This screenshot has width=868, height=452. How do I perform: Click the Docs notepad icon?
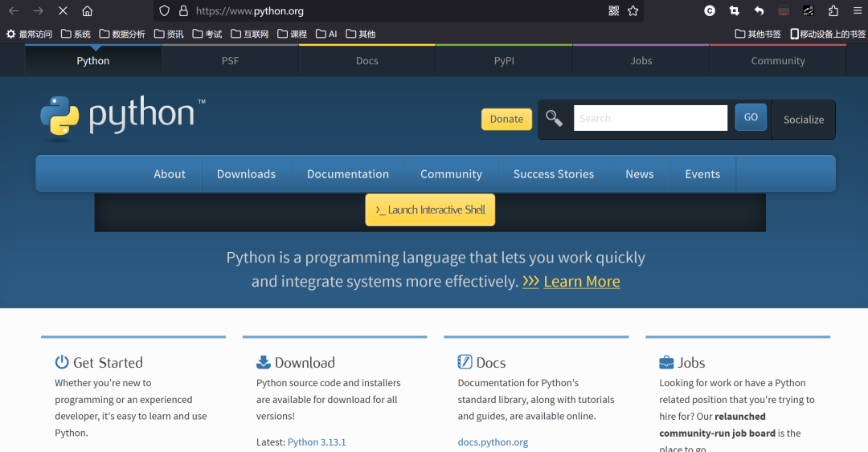[x=465, y=362]
